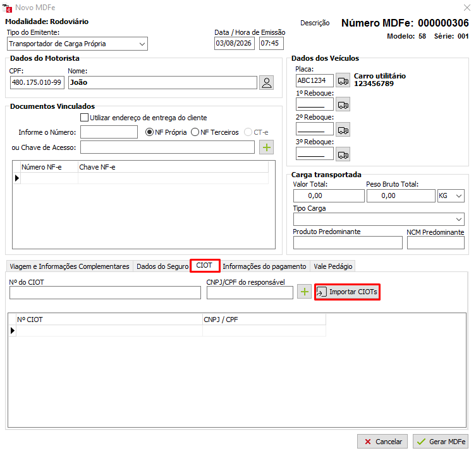
Task: Click the emission time field 07:45
Action: [271, 43]
